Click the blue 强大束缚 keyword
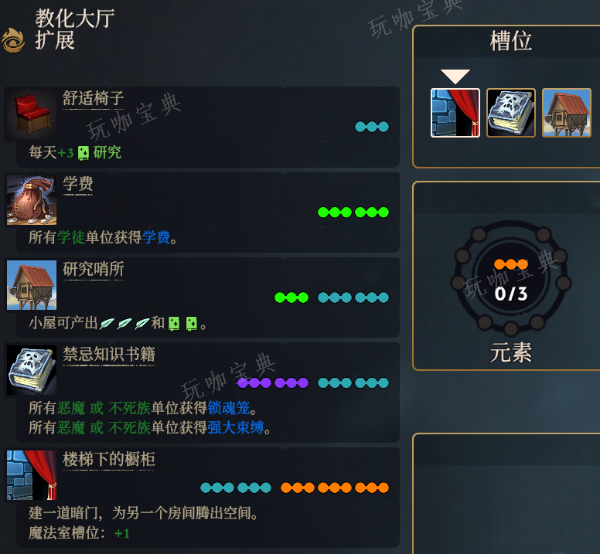The width and height of the screenshot is (600, 554). point(236,428)
